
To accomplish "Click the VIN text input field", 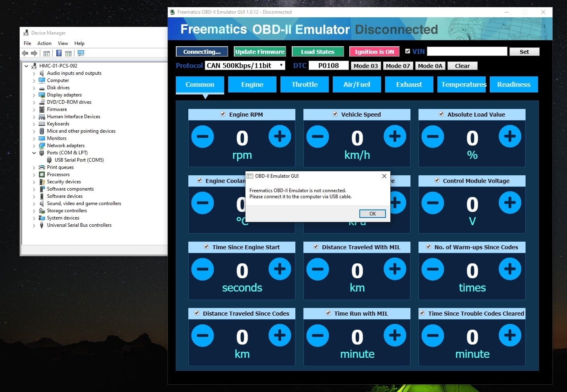I will tap(467, 51).
